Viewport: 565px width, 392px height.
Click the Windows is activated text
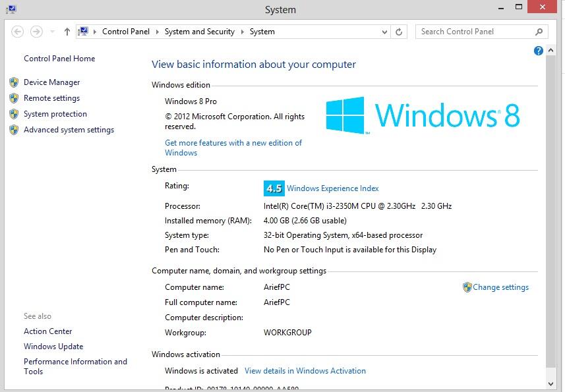point(201,371)
